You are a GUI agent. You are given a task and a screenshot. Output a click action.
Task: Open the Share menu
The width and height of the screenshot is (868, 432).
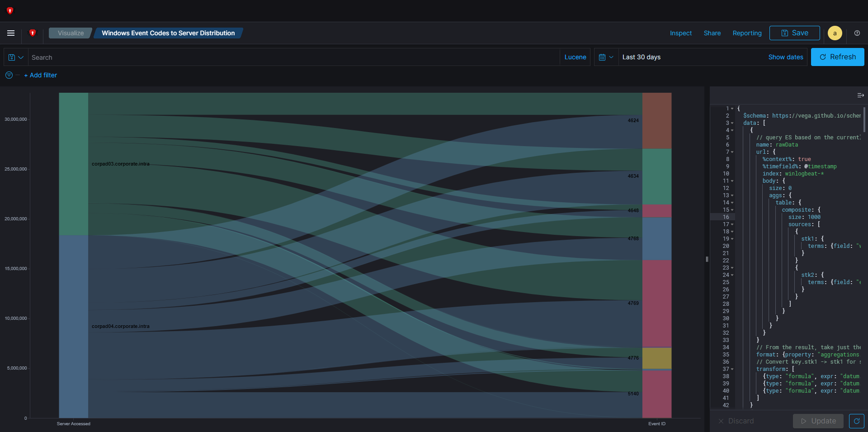[x=712, y=33]
